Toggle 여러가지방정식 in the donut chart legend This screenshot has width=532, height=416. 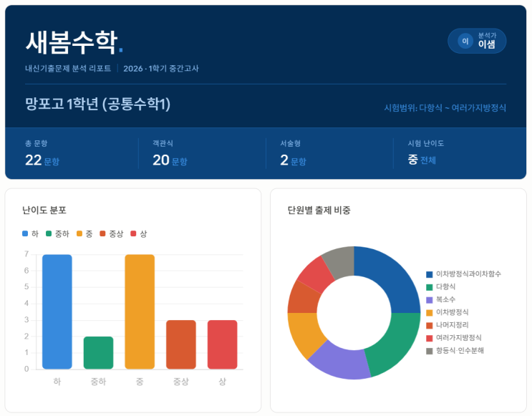(458, 338)
